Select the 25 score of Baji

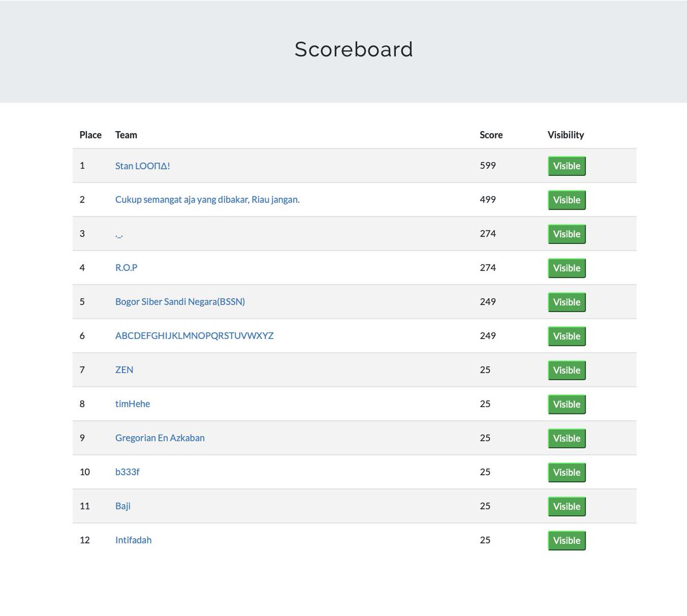pyautogui.click(x=485, y=506)
